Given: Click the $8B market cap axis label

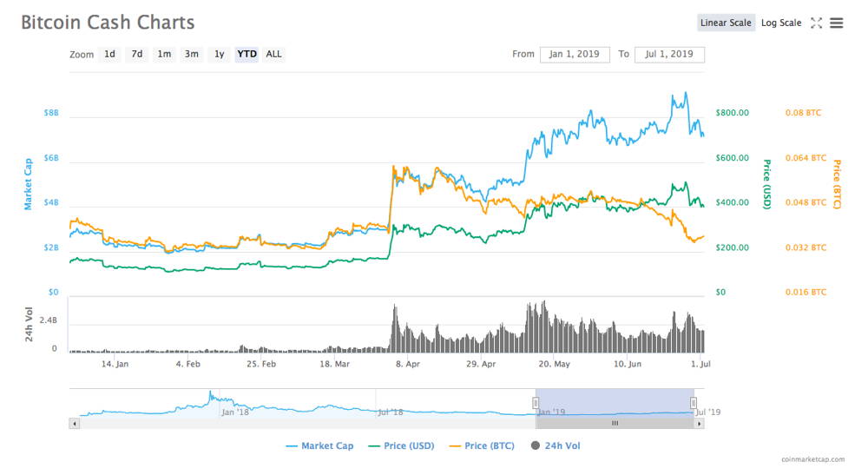Looking at the screenshot, I should (x=51, y=113).
